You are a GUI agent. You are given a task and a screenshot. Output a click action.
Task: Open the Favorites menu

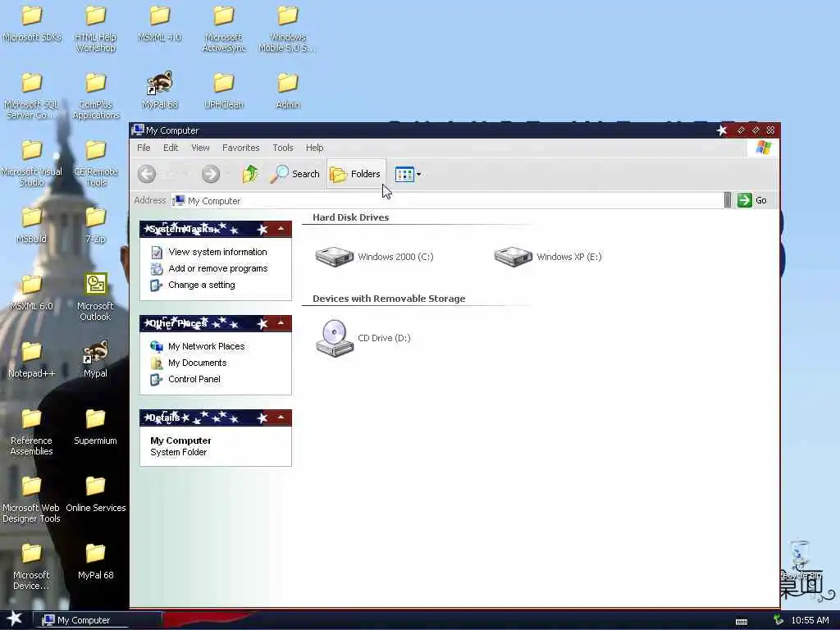point(240,148)
